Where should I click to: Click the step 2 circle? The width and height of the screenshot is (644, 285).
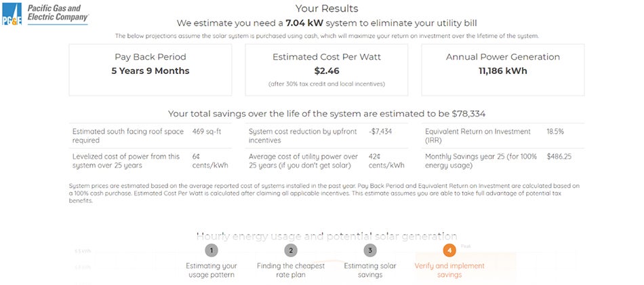[290, 250]
